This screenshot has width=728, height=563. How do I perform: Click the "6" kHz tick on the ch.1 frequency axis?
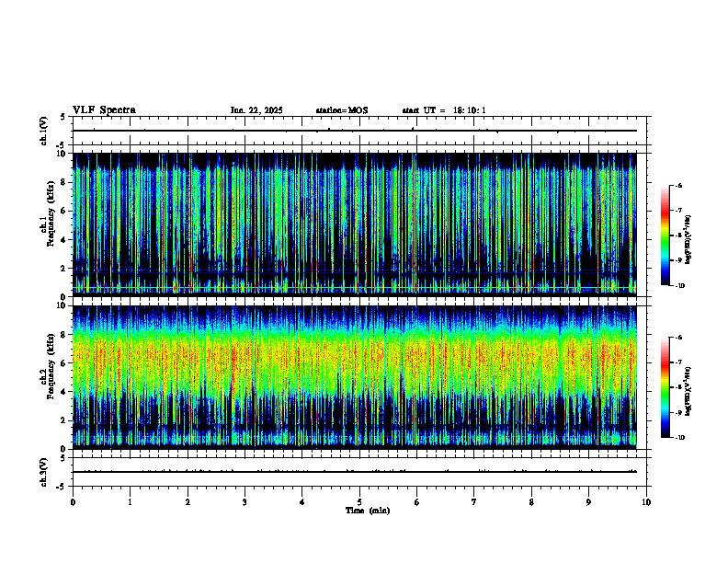(x=64, y=211)
